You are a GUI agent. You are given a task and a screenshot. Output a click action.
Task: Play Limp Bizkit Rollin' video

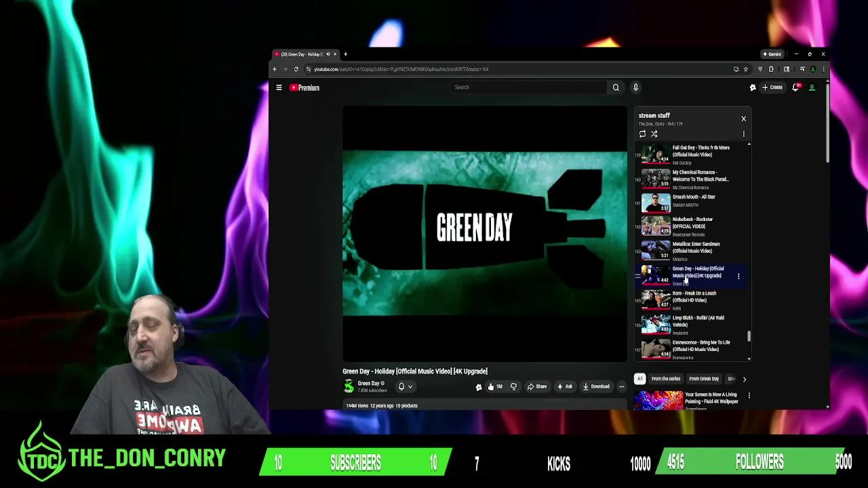coord(692,325)
